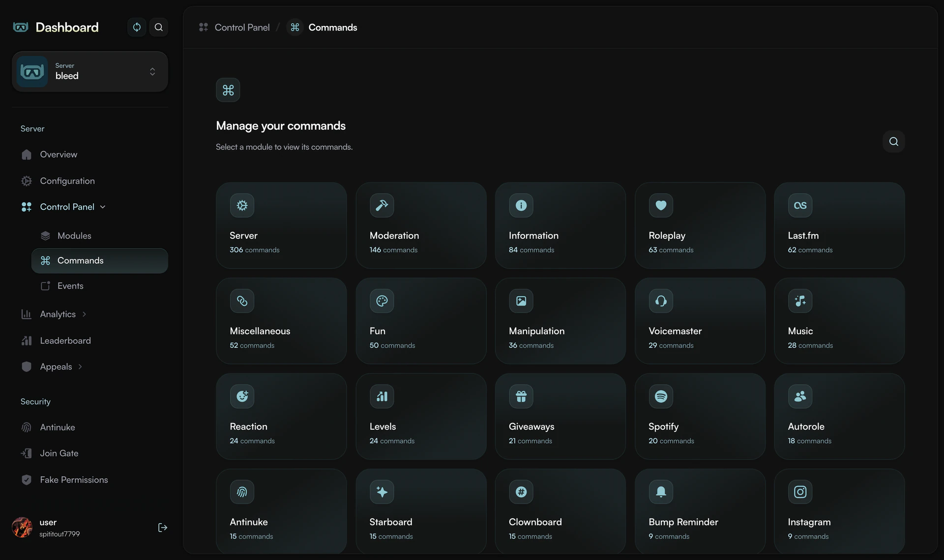The image size is (944, 560).
Task: Click the Roleplay heart icon
Action: pyautogui.click(x=661, y=205)
